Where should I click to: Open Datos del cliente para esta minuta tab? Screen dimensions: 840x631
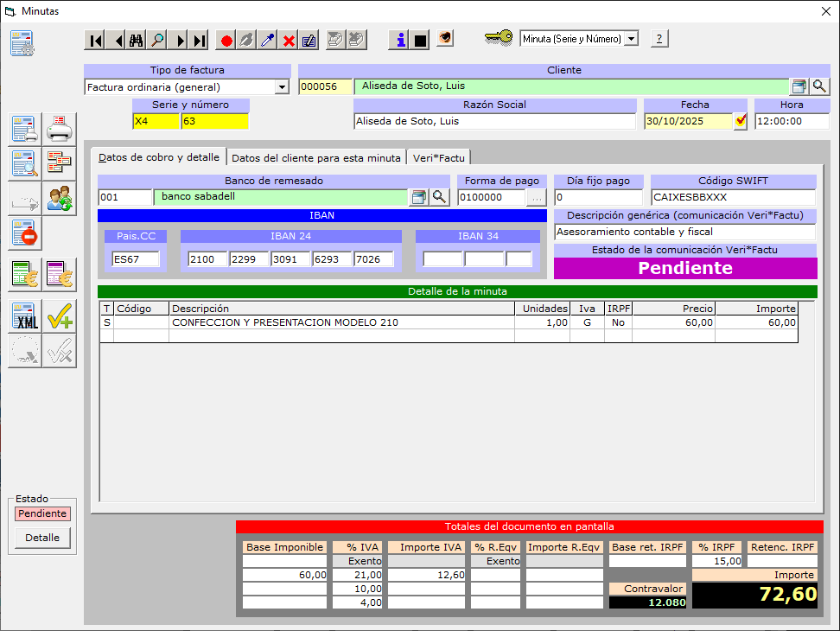point(316,157)
